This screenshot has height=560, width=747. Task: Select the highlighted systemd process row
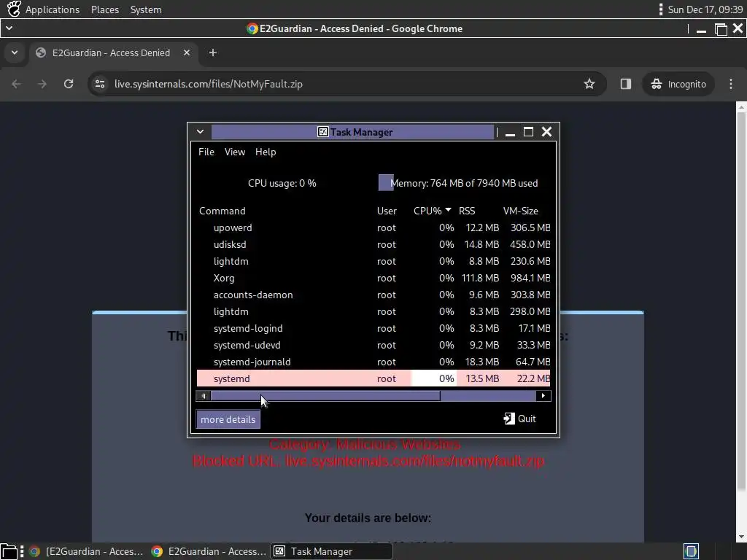click(373, 378)
